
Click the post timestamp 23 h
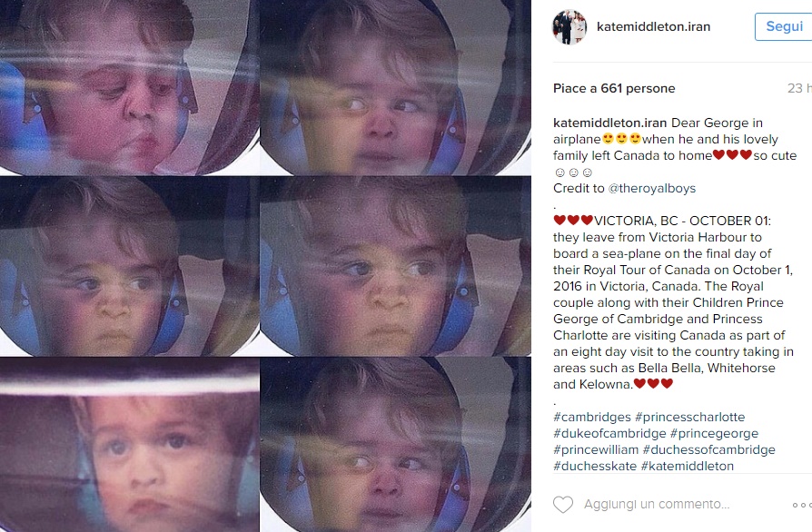coord(799,88)
